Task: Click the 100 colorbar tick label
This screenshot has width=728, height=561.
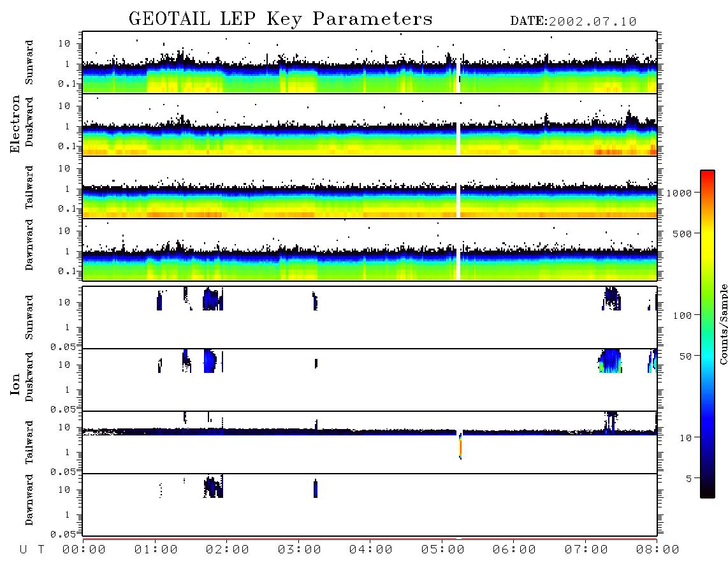Action: [682, 316]
